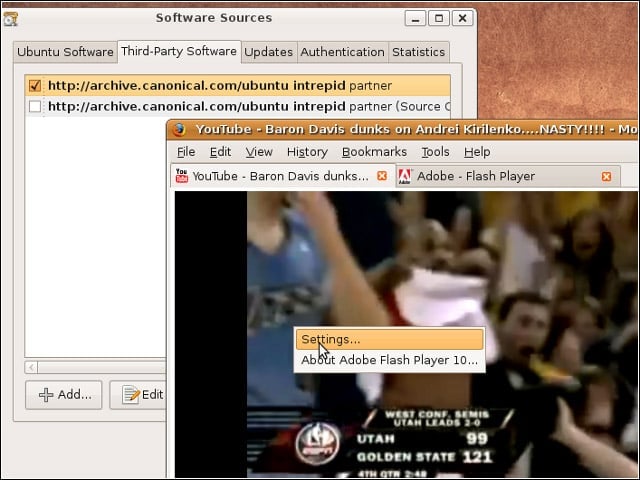Enable the intrepid partner Source Code checkbox
The image size is (640, 480).
pos(35,107)
